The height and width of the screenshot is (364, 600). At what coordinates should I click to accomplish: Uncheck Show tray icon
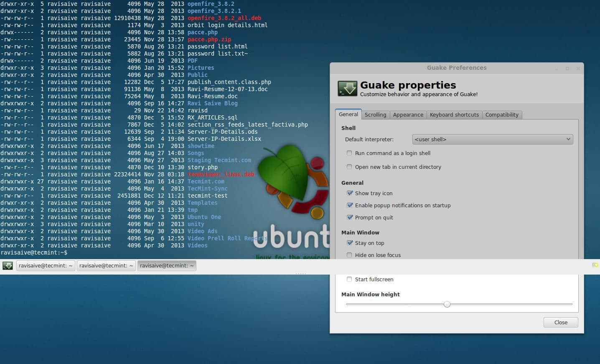[350, 193]
